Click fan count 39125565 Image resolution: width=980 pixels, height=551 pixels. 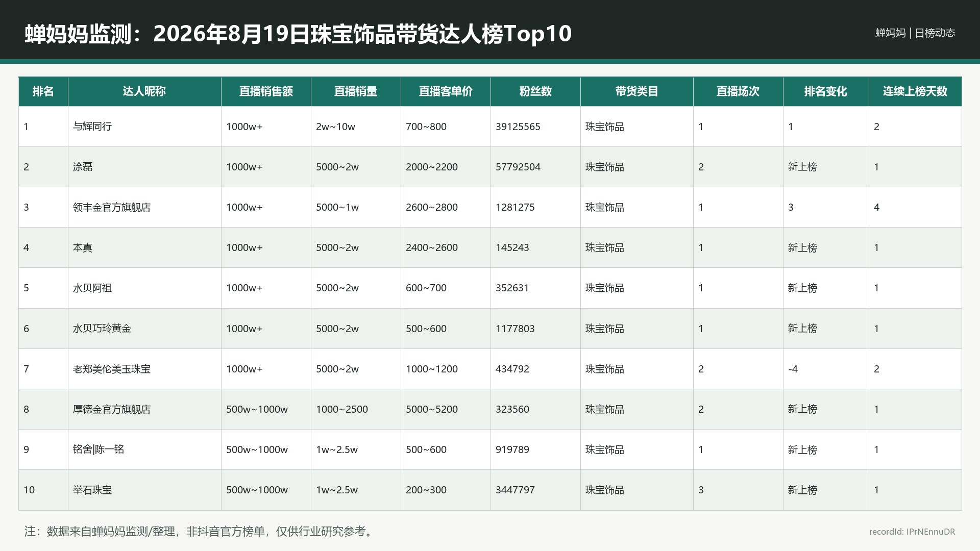[518, 127]
